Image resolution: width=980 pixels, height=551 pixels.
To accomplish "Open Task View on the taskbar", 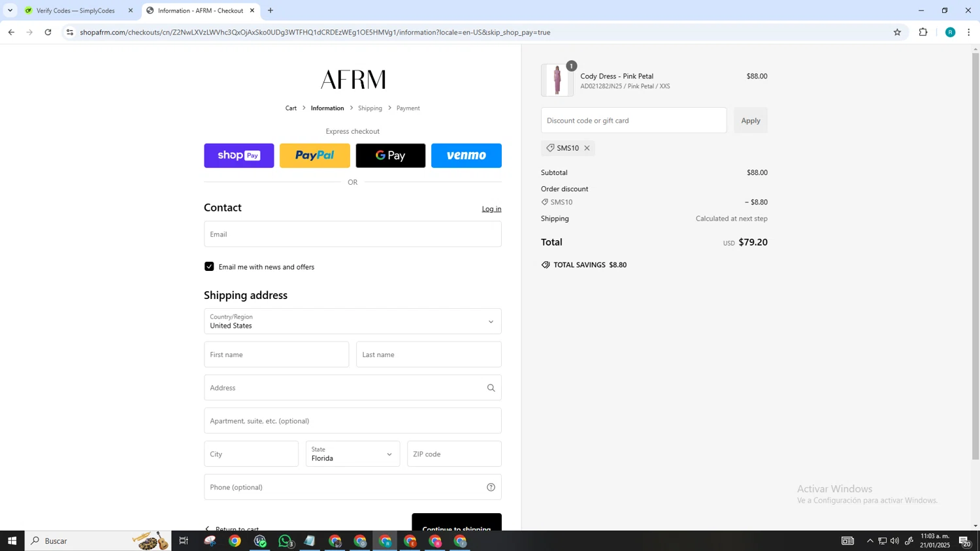I will coord(184,541).
